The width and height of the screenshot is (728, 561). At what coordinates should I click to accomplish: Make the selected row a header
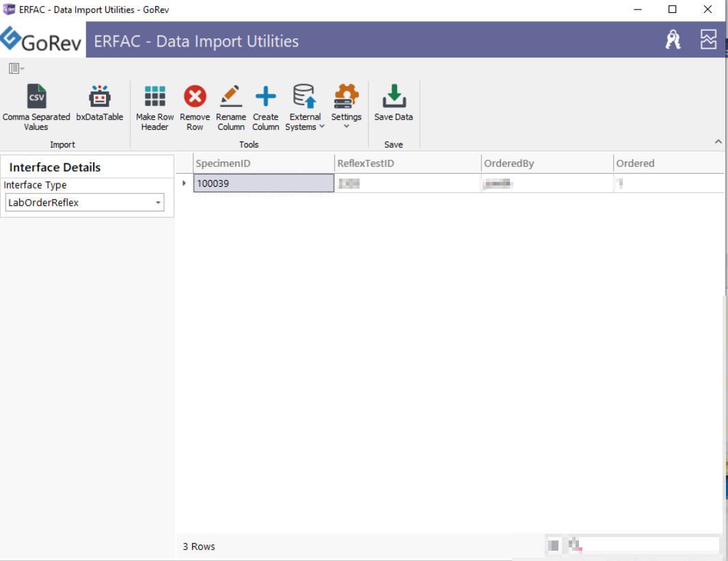[154, 107]
